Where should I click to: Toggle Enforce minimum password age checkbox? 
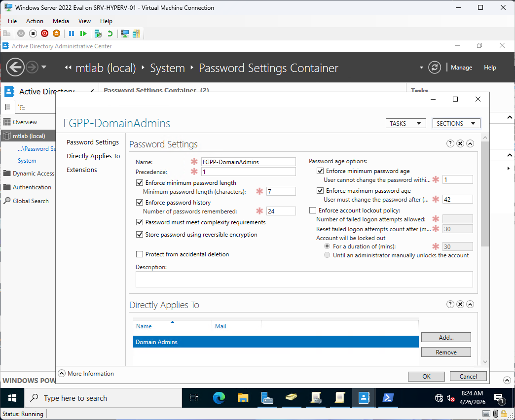(x=320, y=171)
